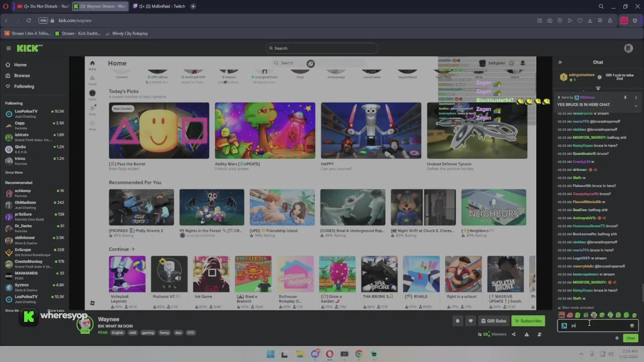644x362 pixels.
Task: Open File Explorer from the taskbar
Action: click(300, 354)
